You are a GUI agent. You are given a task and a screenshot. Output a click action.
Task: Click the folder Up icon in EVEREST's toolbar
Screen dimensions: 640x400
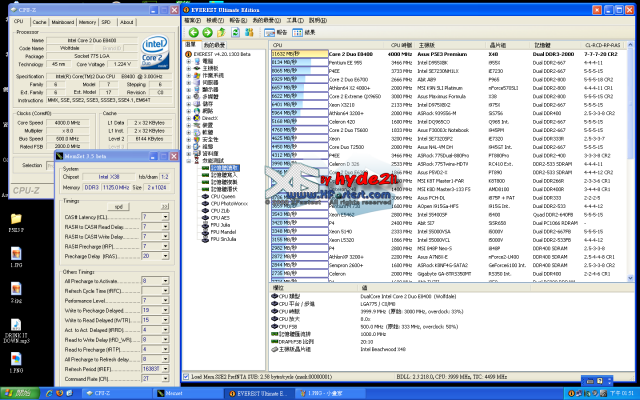pos(221,32)
